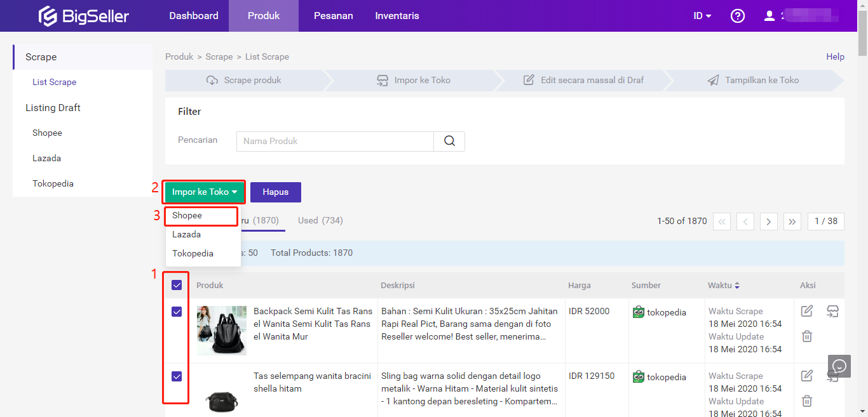The height and width of the screenshot is (417, 868).
Task: Click the price 'IDR 52000'
Action: [589, 311]
